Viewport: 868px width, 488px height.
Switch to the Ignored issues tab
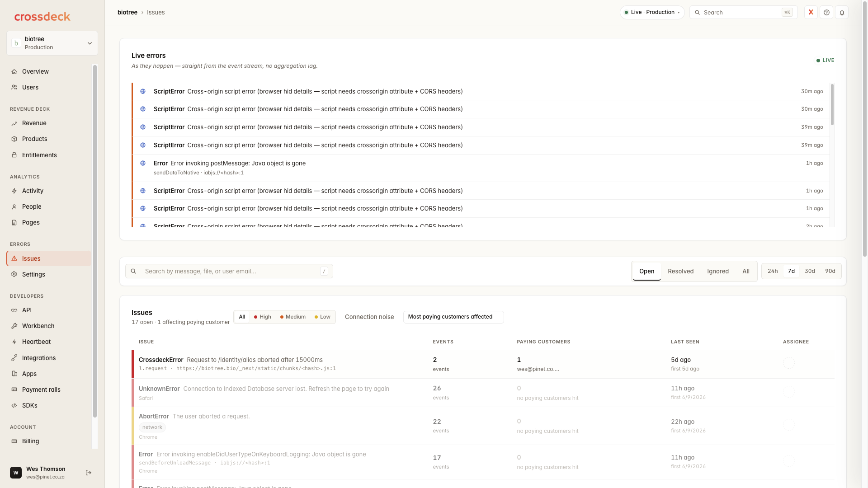718,272
